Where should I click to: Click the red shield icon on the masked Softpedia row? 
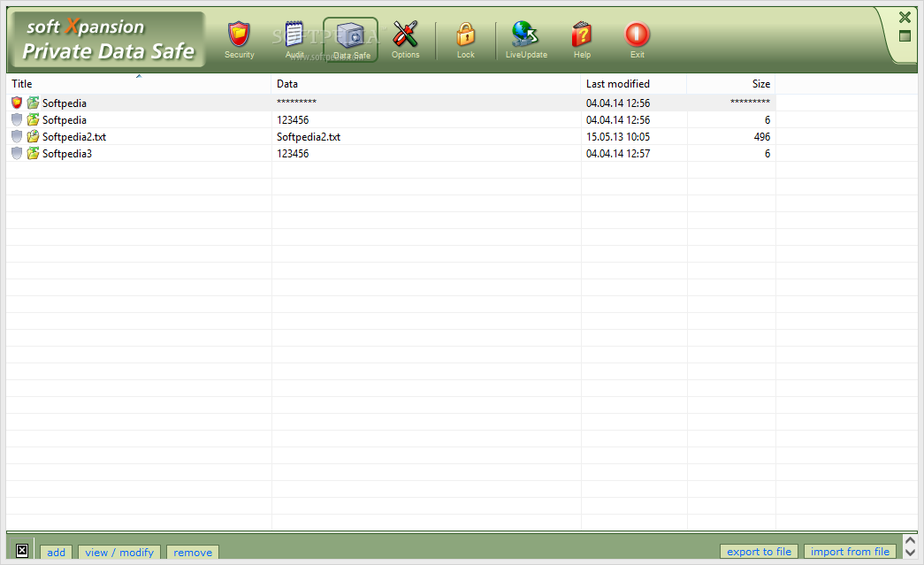(x=17, y=103)
